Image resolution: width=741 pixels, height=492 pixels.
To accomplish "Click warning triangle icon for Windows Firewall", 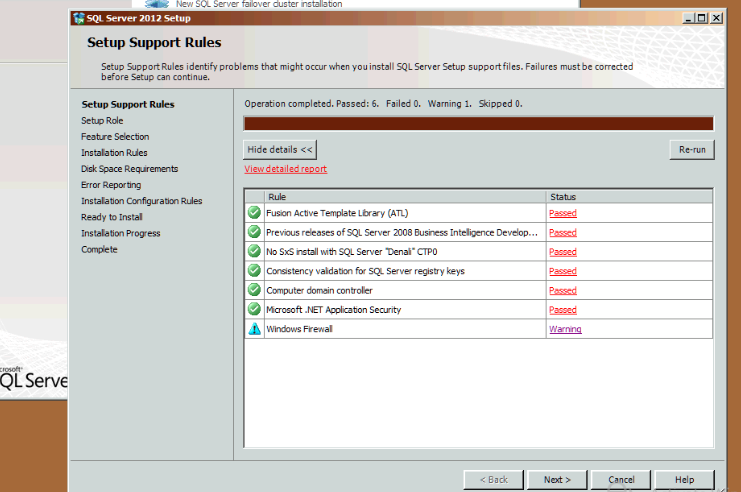I will click(x=254, y=329).
